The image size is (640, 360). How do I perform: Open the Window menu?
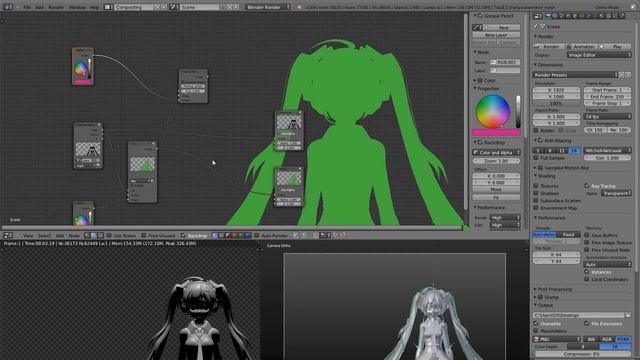77,7
